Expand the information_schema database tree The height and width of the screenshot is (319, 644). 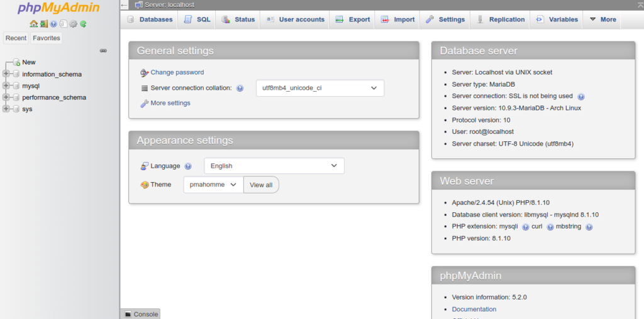pyautogui.click(x=6, y=74)
